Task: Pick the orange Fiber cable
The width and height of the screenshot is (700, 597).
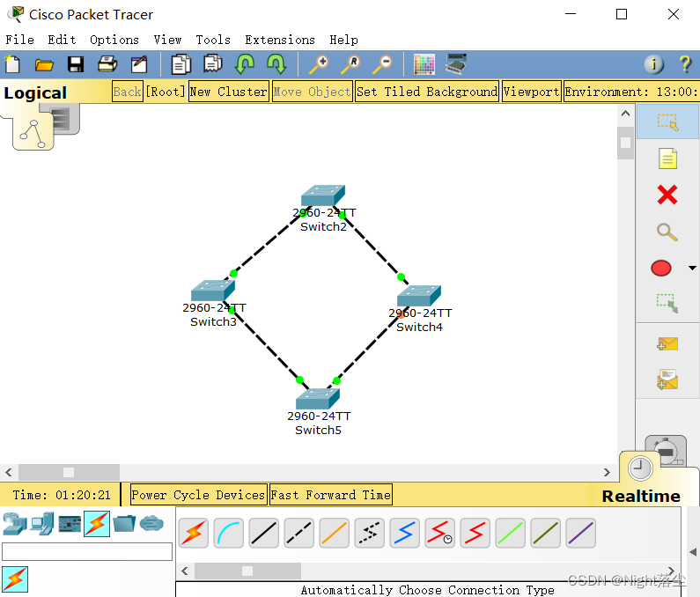Action: click(x=335, y=533)
